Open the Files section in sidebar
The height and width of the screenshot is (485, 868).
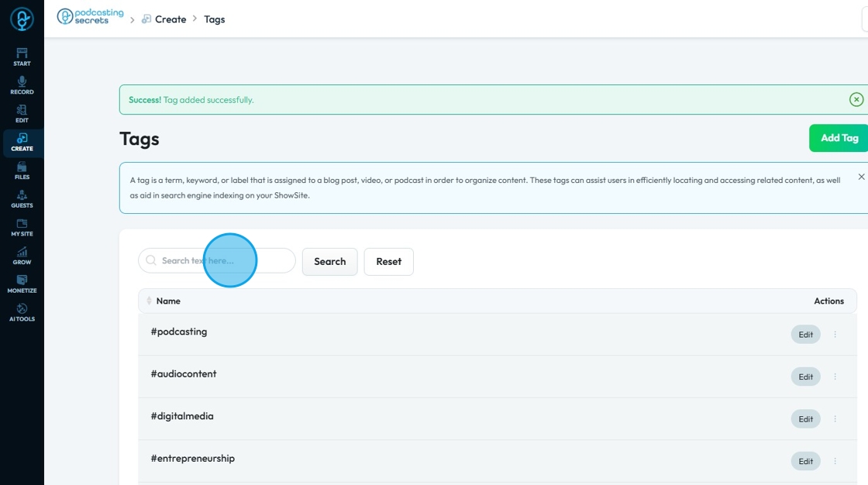click(22, 170)
